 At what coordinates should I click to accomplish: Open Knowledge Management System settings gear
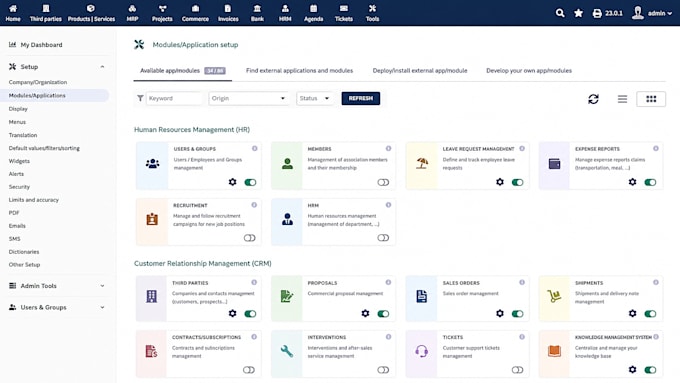pos(633,370)
